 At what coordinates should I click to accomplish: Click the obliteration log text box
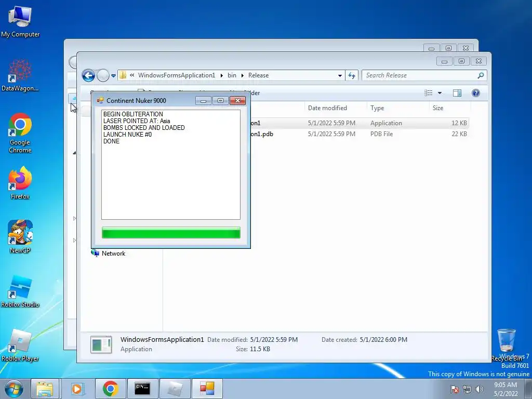[170, 165]
